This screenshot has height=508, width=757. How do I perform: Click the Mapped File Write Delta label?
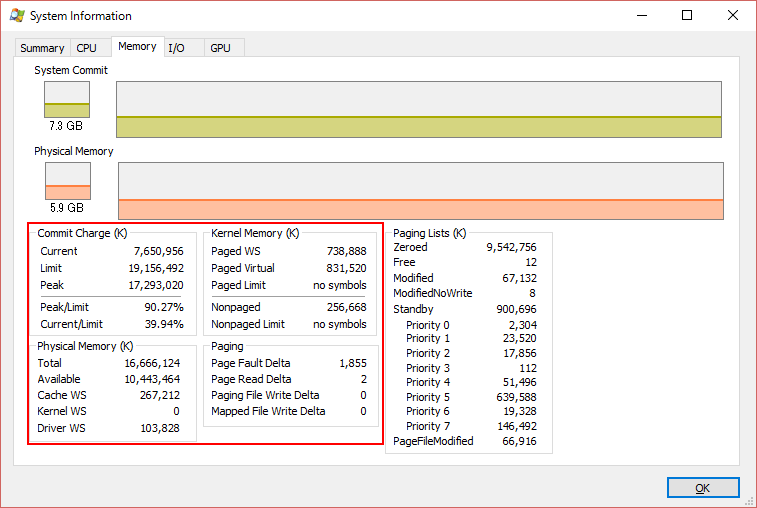[x=268, y=411]
